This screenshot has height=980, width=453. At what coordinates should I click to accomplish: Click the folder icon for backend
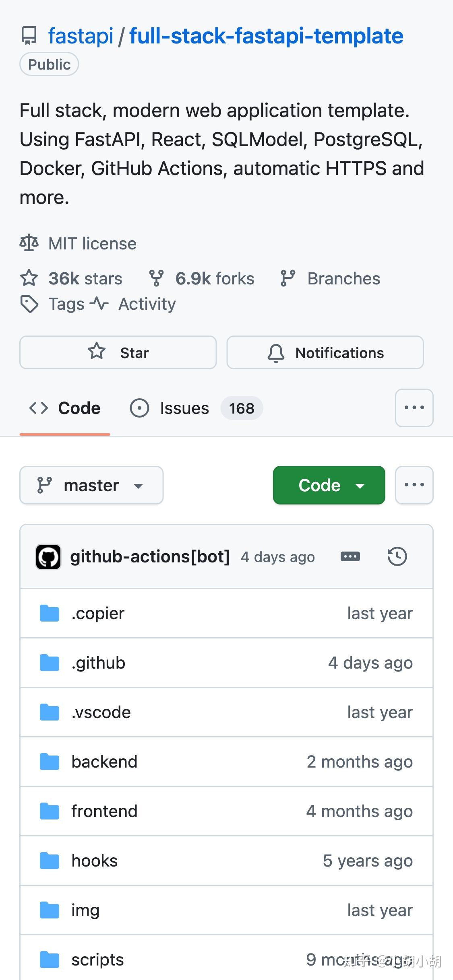coord(50,762)
